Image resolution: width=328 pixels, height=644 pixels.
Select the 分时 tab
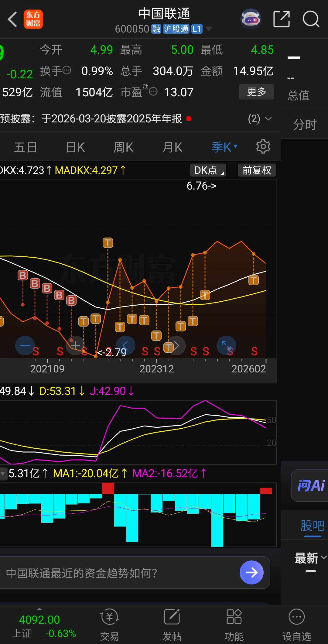tap(305, 125)
